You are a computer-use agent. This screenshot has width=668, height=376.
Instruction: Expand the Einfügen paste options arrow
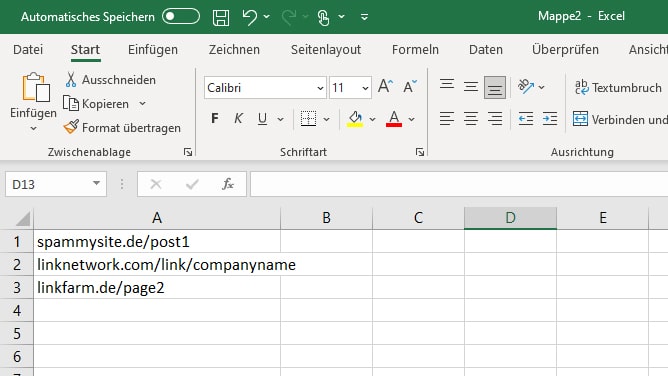point(33,129)
